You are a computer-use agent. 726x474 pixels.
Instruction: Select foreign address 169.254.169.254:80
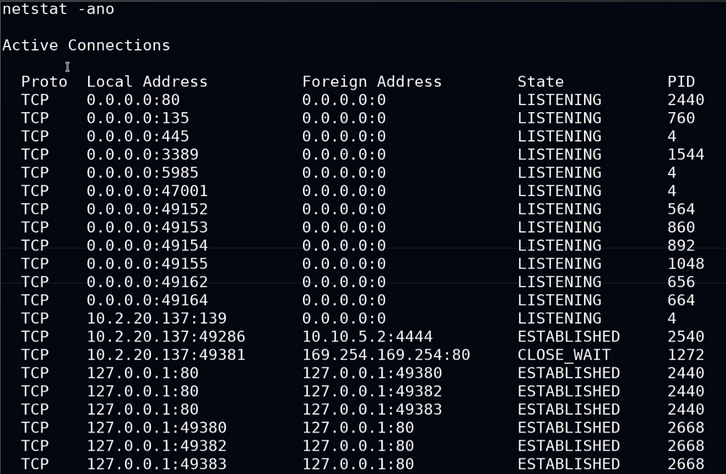386,355
